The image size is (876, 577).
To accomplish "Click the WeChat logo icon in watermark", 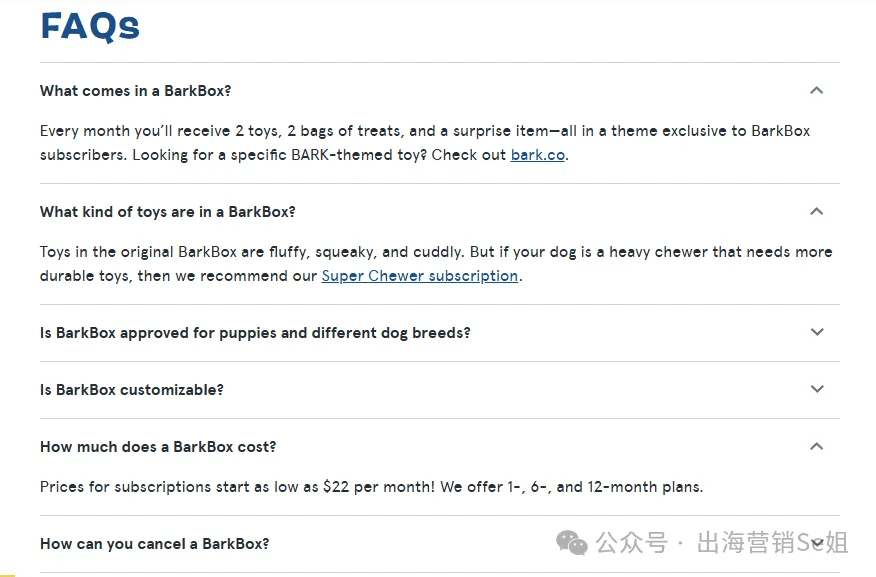I will coord(572,543).
